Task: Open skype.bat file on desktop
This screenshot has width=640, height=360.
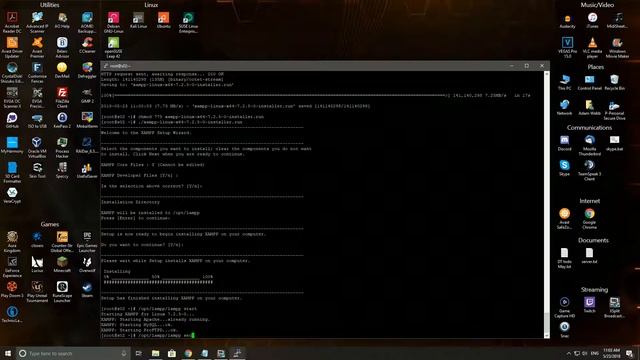Action: click(x=614, y=143)
